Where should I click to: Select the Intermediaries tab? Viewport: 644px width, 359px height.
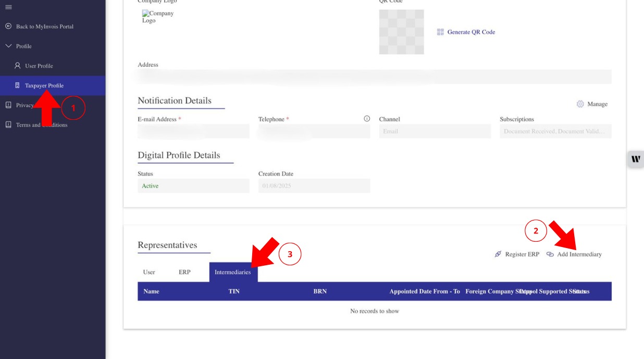pyautogui.click(x=232, y=272)
